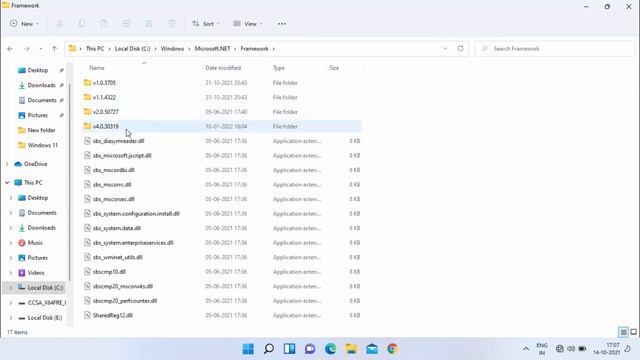Launch Google Chrome from taskbar

pos(392,349)
